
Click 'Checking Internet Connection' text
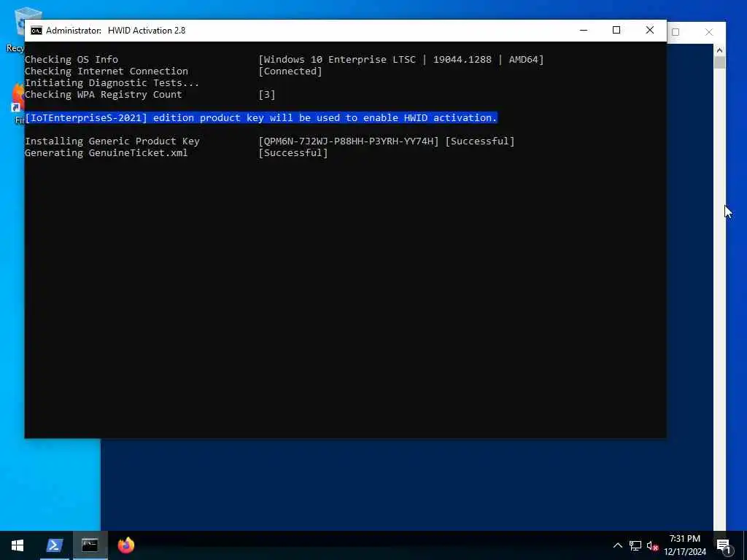(107, 71)
